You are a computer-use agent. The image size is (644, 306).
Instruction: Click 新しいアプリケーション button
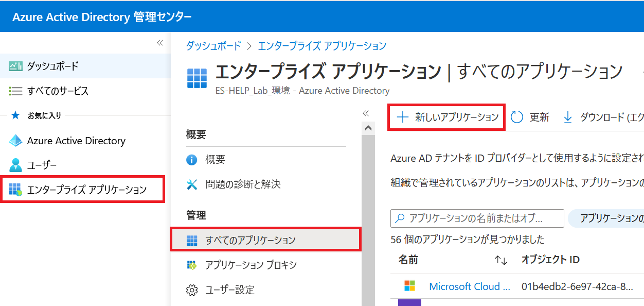pos(446,117)
